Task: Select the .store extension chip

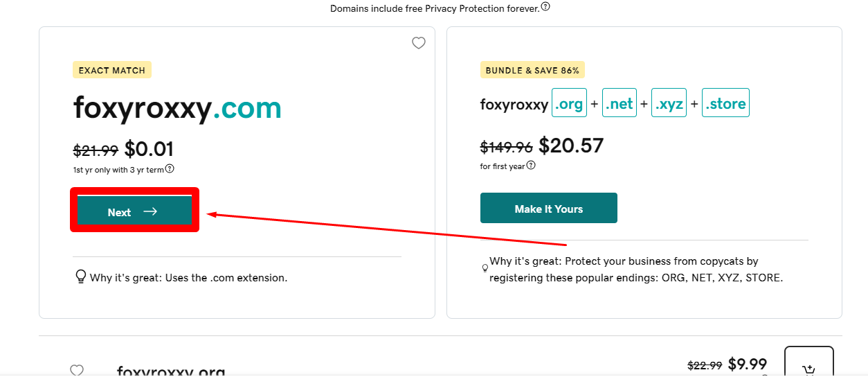Action: 725,103
